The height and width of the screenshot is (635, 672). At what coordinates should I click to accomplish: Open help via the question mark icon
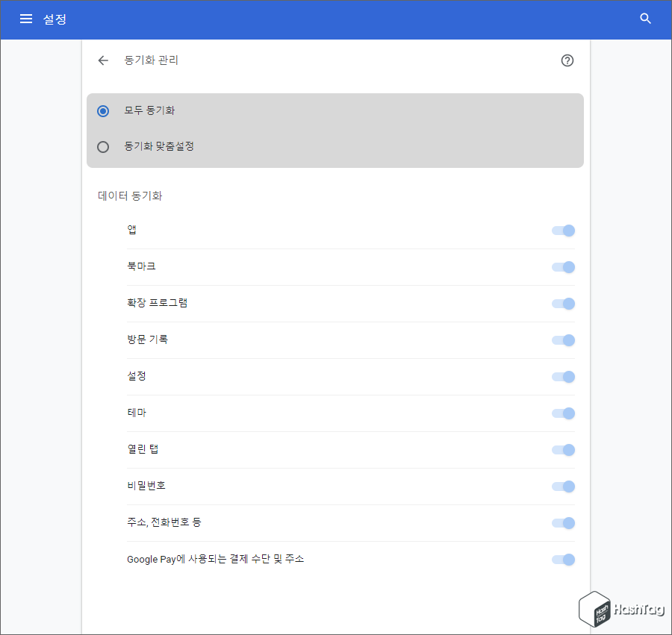coord(567,60)
